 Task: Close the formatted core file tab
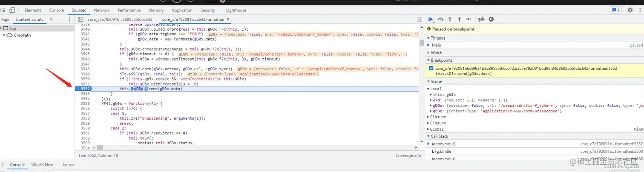228,20
